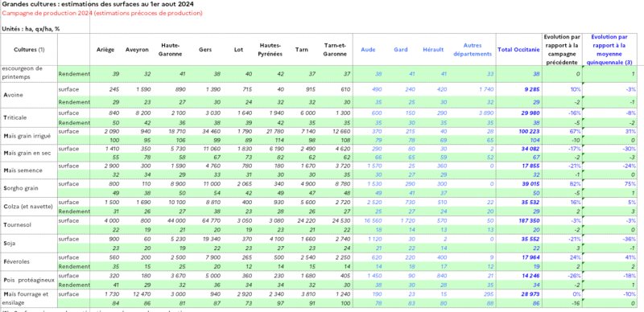Image resolution: width=644 pixels, height=312 pixels.
Task: Select Maïs fourrage Aveyron cell '12 470'
Action: pyautogui.click(x=142, y=294)
